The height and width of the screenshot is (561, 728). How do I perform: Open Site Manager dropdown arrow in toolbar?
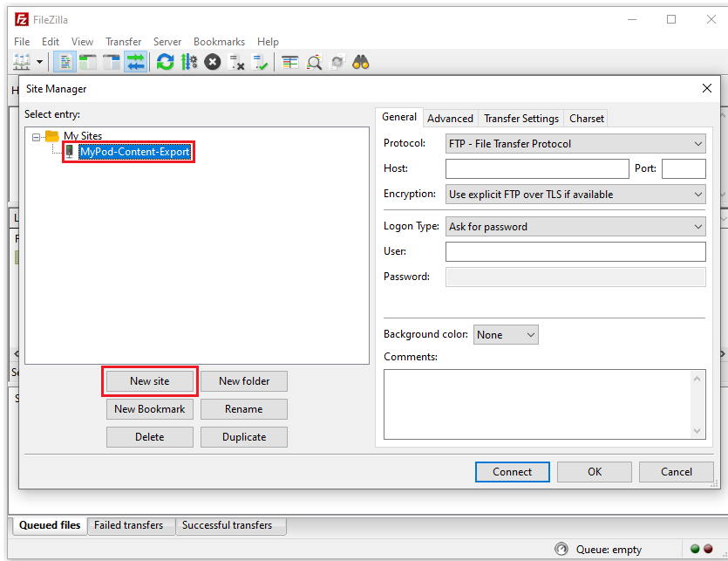(39, 62)
